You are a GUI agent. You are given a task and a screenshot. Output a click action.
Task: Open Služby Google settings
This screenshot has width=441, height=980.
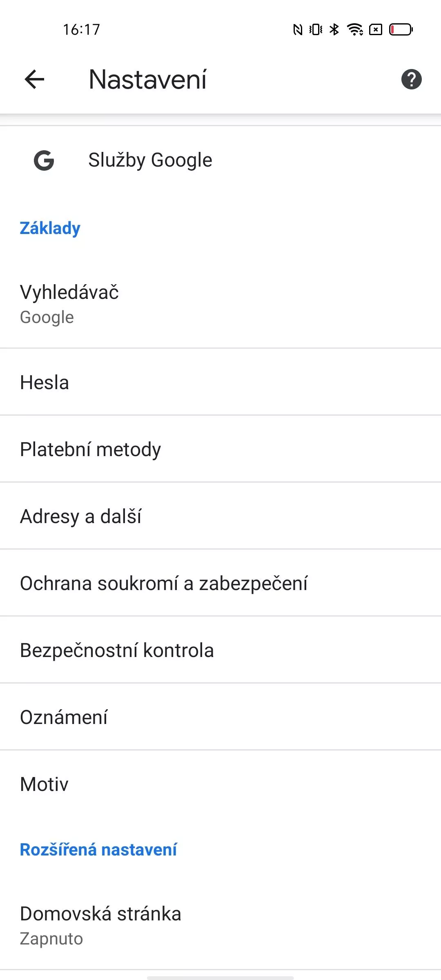click(220, 160)
